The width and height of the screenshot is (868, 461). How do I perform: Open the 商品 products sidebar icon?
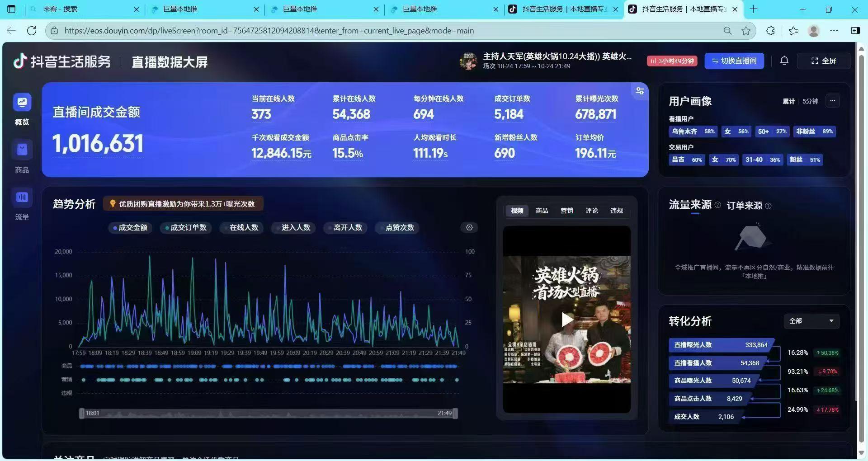point(22,150)
